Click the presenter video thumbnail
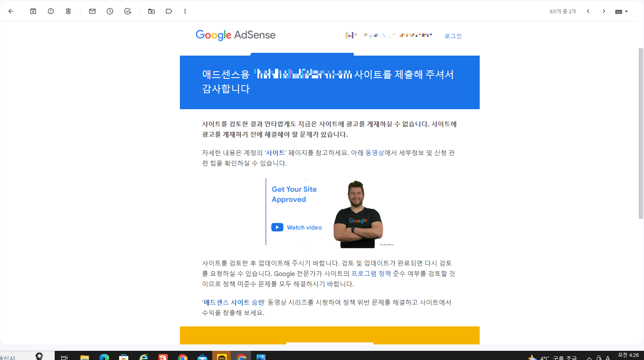 point(359,214)
